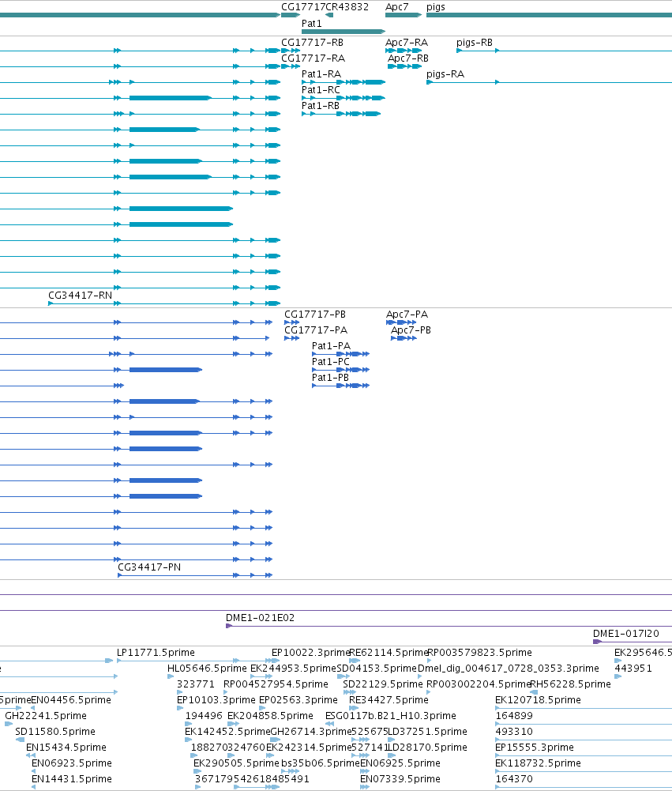This screenshot has width=672, height=791.
Task: Click the pigs-RA transcript label
Action: [445, 74]
